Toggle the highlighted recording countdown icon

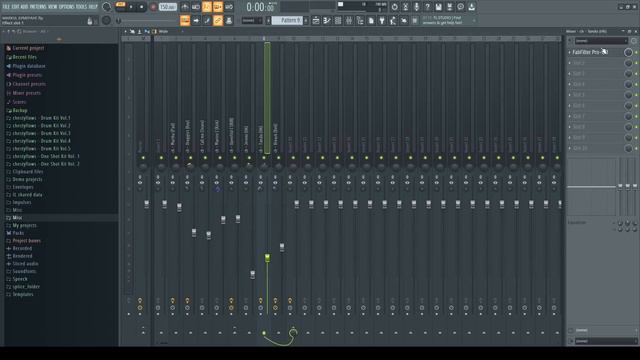click(x=207, y=7)
